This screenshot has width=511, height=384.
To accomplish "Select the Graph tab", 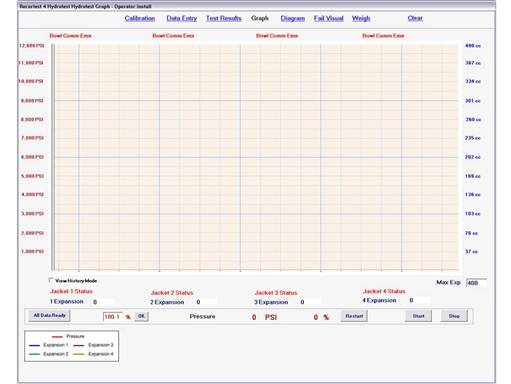I will (x=260, y=18).
